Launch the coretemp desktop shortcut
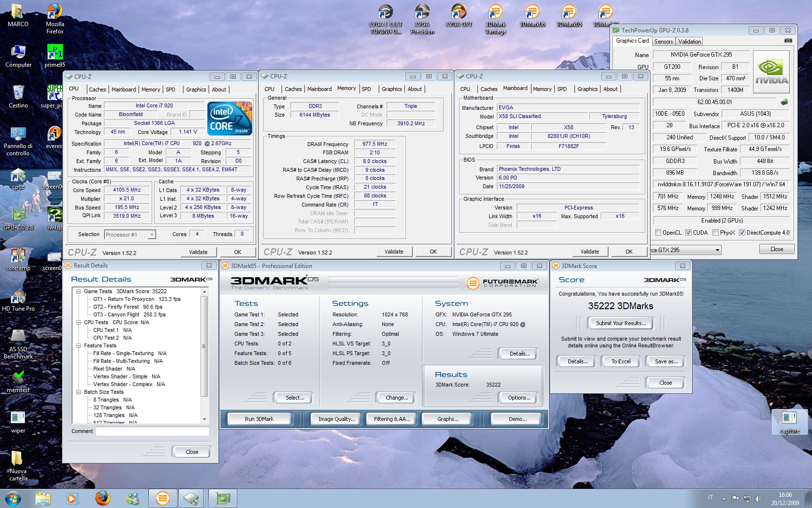This screenshot has width=812, height=508. tap(18, 259)
